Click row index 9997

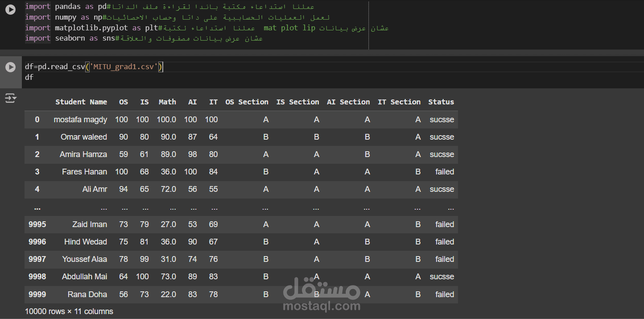tap(37, 259)
